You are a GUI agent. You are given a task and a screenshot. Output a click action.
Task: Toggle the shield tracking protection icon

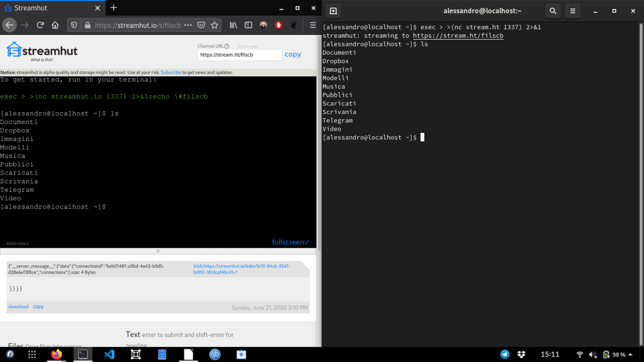[x=74, y=25]
